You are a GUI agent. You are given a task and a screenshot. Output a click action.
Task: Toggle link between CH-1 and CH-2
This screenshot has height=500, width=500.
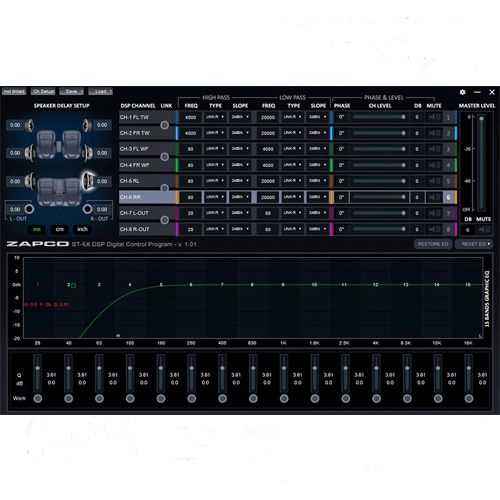pos(164,125)
